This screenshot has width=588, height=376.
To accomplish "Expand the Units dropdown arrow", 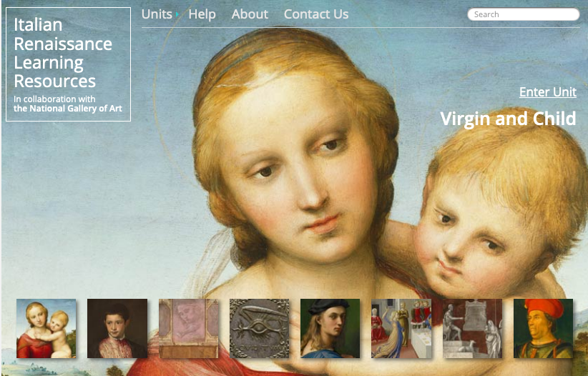I will click(x=177, y=14).
